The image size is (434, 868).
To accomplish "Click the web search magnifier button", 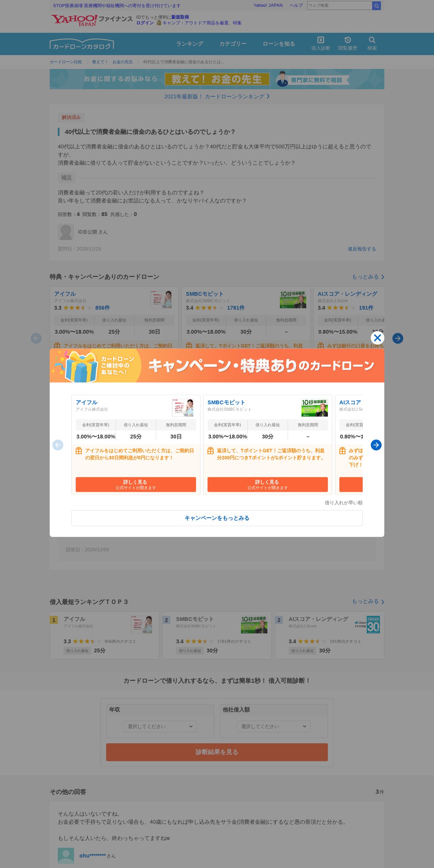I will 377,5.
